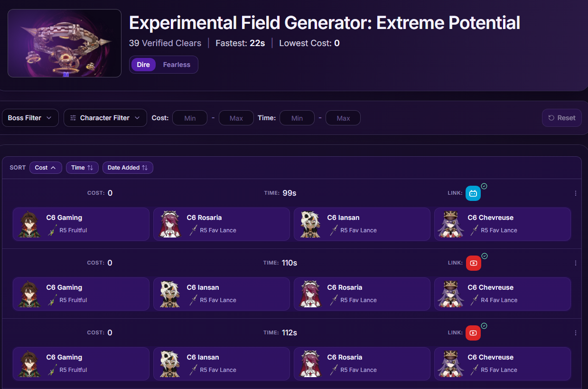The height and width of the screenshot is (389, 588).
Task: Click Rosaria's portrait in the 112s team
Action: (310, 364)
